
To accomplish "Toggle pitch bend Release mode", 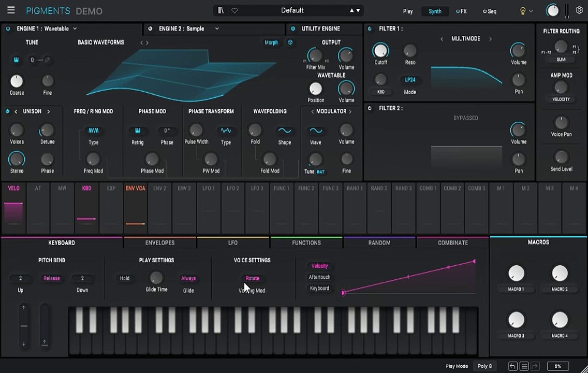I will click(x=52, y=278).
